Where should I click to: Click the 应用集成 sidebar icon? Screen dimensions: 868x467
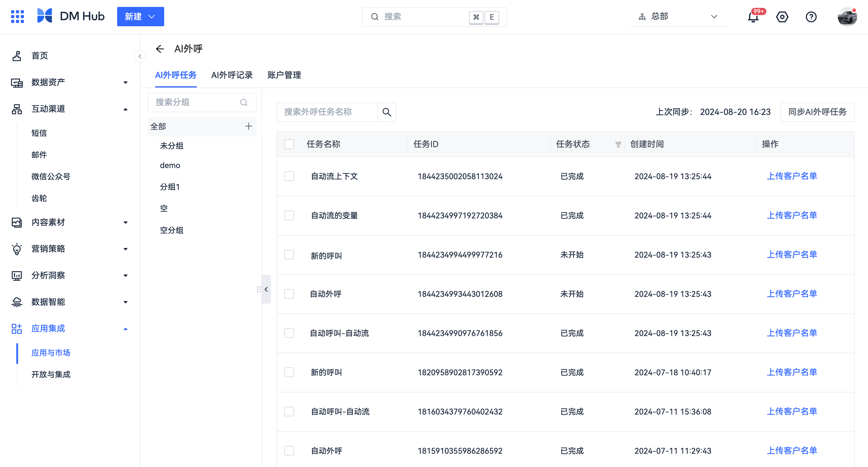(17, 329)
